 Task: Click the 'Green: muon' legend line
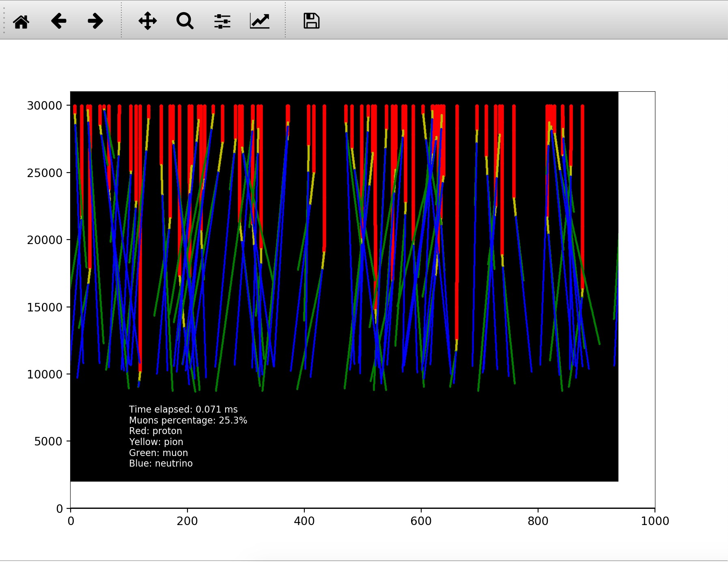pos(158,453)
